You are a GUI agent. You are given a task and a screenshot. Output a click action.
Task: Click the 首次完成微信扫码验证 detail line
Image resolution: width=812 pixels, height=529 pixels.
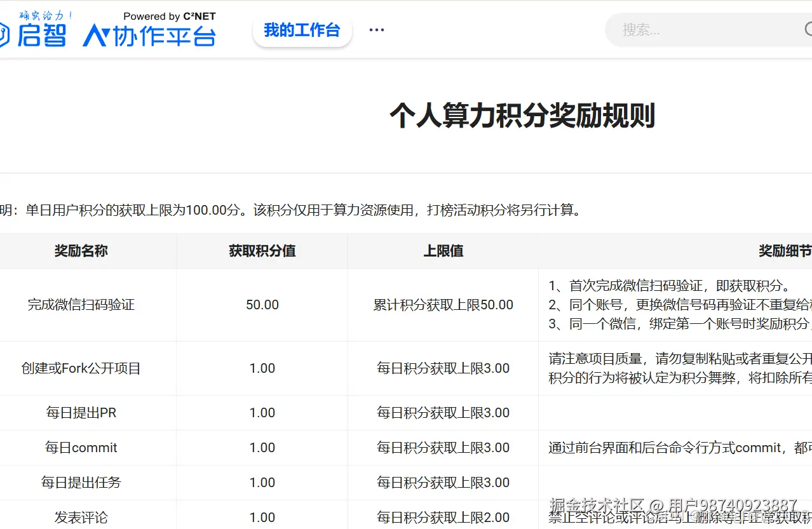pyautogui.click(x=670, y=286)
